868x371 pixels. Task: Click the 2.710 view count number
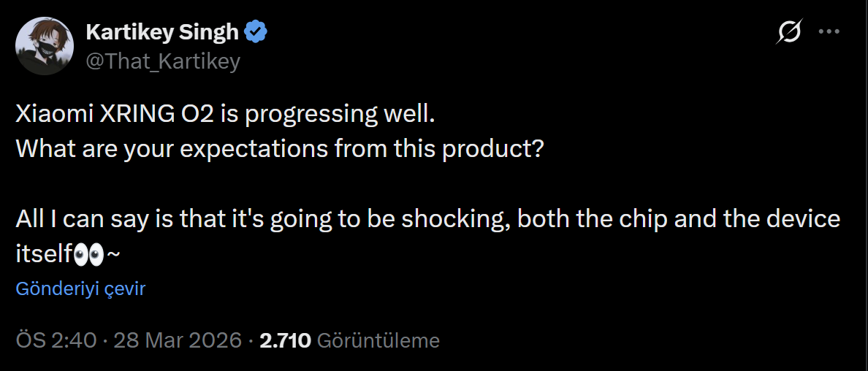point(286,340)
